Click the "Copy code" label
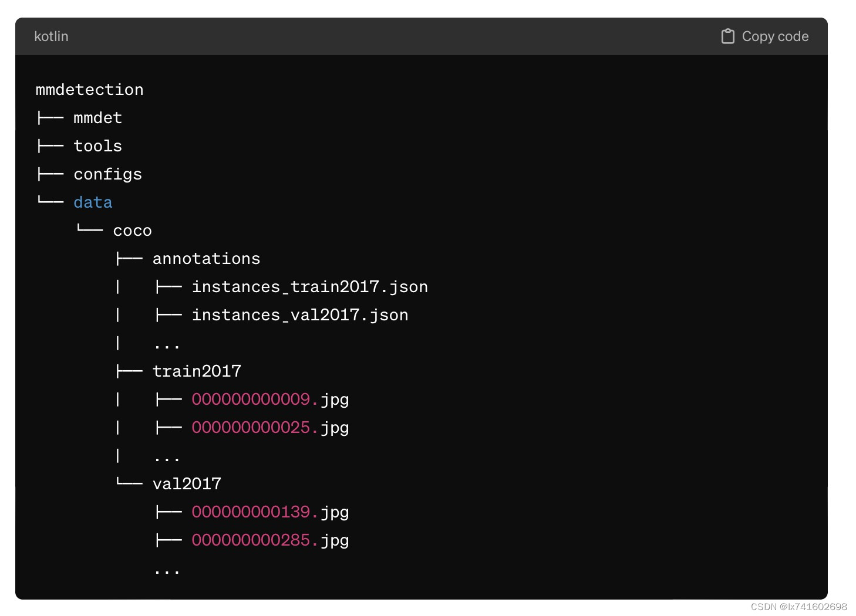Viewport: 856px width, 616px height. [775, 36]
